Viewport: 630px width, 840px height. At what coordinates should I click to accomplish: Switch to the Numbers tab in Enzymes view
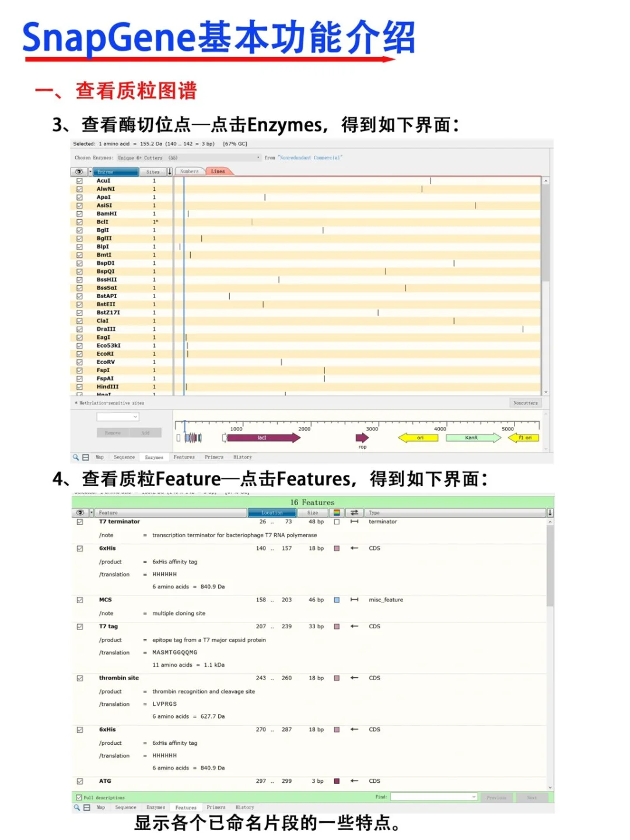click(188, 171)
